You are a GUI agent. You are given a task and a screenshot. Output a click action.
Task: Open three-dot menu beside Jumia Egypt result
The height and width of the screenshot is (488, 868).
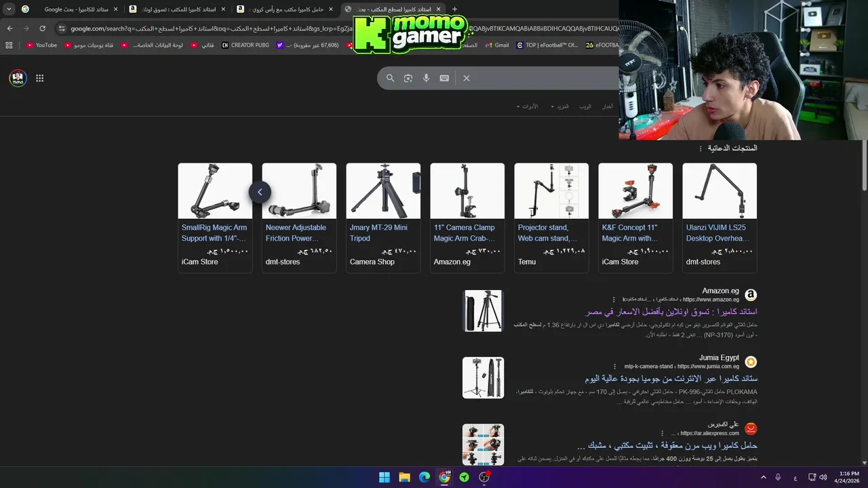pyautogui.click(x=615, y=366)
